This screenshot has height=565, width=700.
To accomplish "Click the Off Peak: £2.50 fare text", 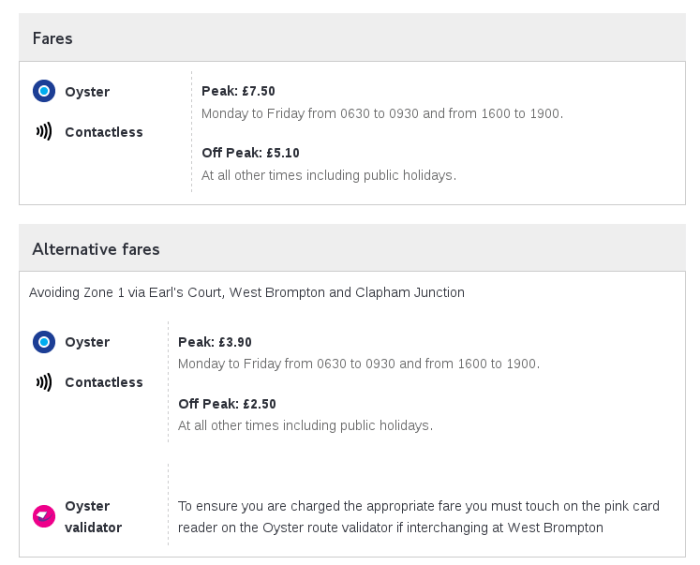I will (227, 404).
